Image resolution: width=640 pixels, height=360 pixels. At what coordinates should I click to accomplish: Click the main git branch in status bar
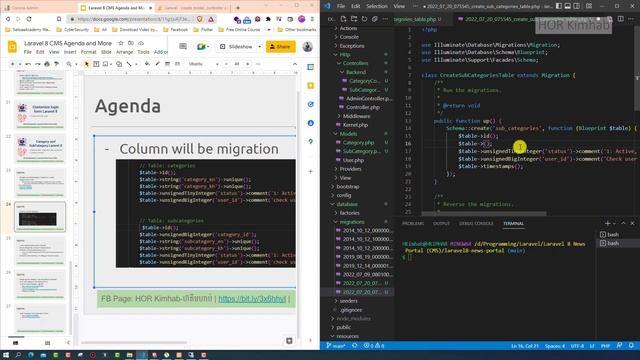(x=336, y=346)
